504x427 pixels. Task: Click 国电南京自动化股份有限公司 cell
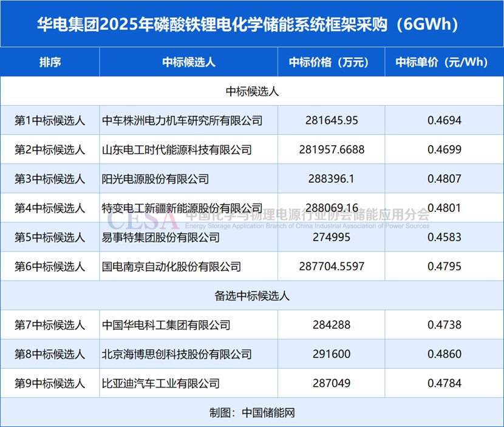(171, 266)
